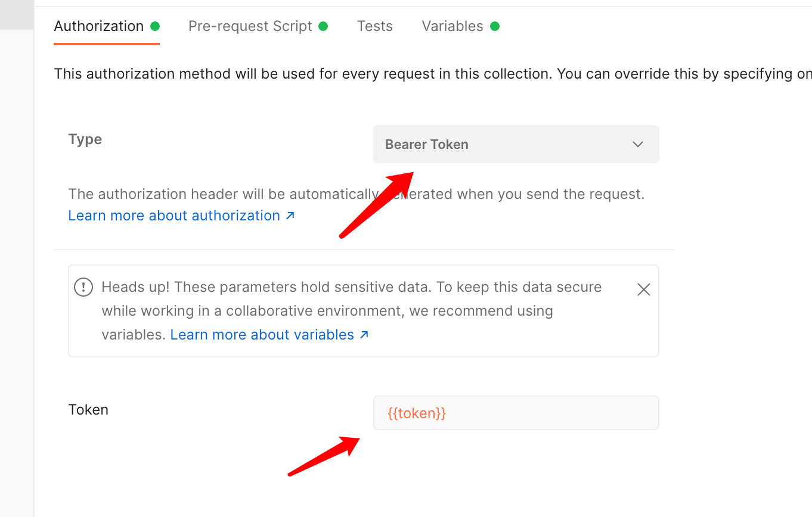Select the Variables tab

coord(452,26)
